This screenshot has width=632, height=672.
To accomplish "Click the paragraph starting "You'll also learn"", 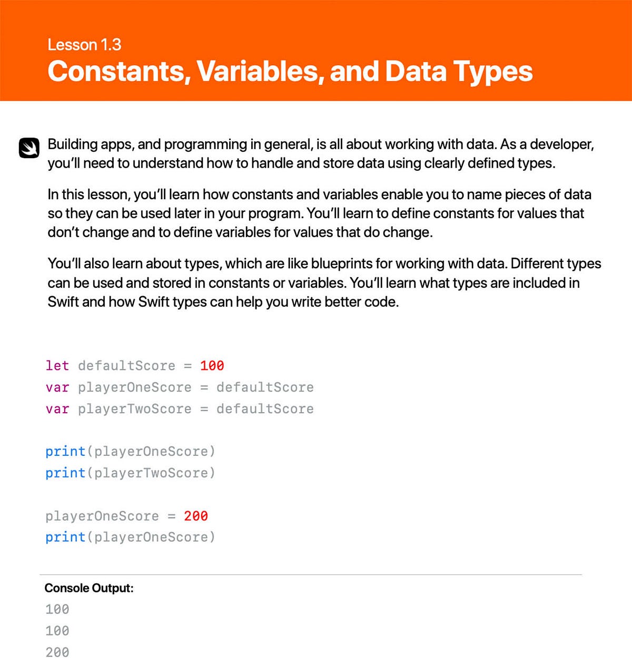I will [x=324, y=283].
